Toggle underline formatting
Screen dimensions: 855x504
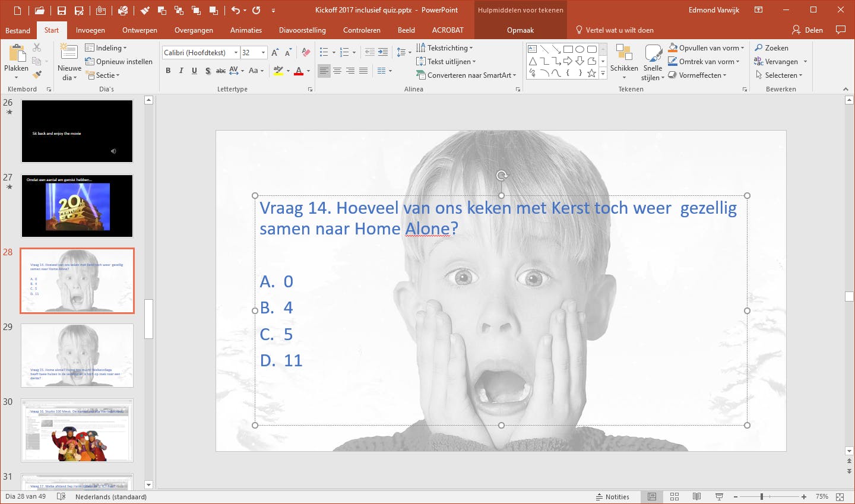194,71
